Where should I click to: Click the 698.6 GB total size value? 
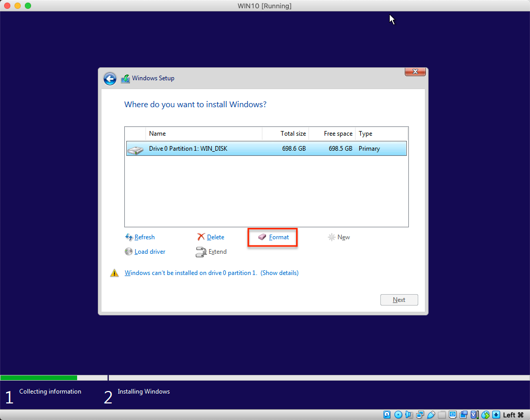(294, 149)
